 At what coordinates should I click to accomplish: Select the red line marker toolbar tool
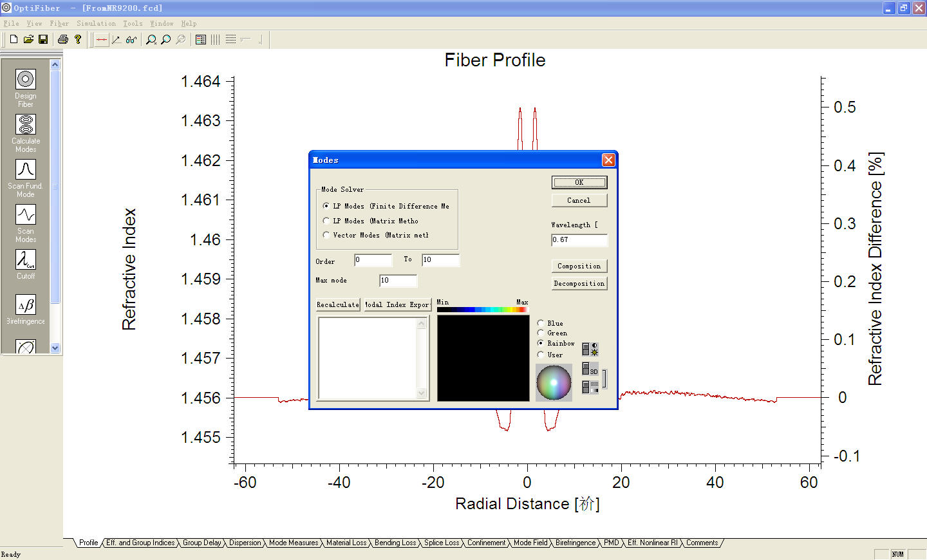coord(102,39)
